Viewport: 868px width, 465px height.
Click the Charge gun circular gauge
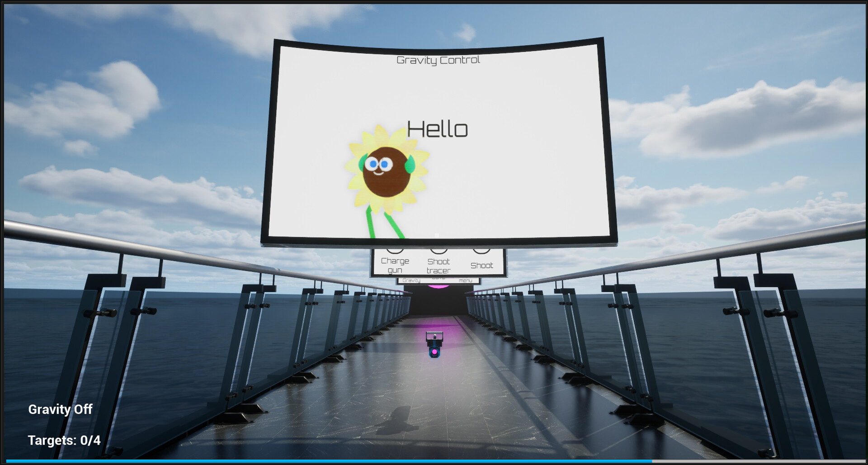tap(396, 251)
